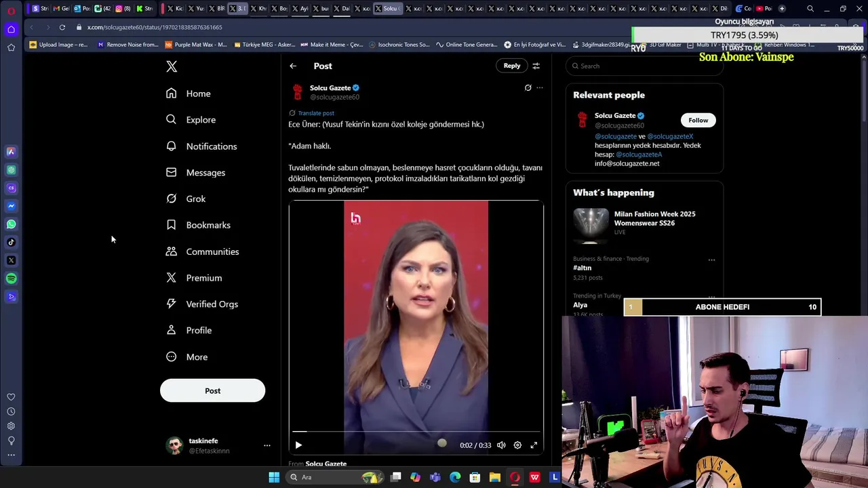The width and height of the screenshot is (868, 488).
Task: Open Spotify in the Opera sidebar
Action: (11, 279)
